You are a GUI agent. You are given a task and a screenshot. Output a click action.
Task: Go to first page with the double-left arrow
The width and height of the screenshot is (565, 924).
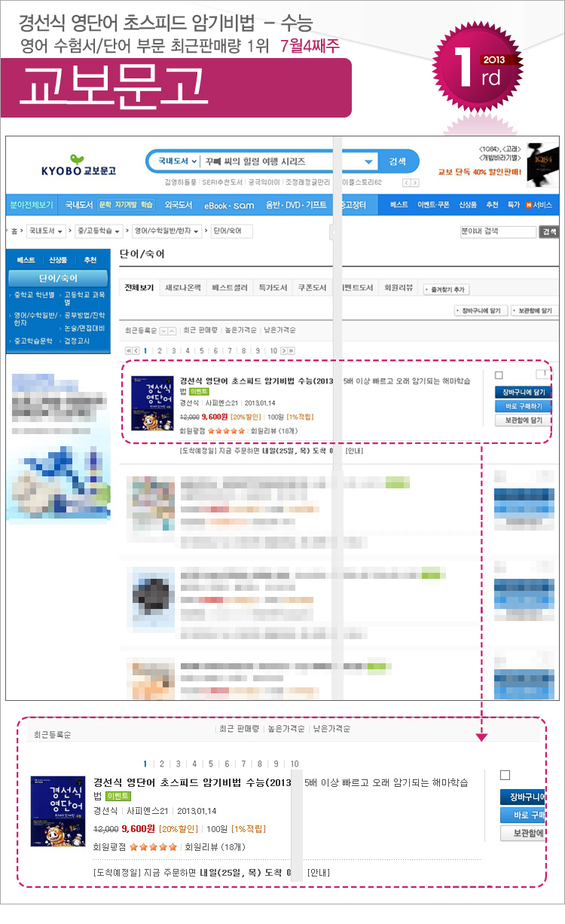pos(128,350)
